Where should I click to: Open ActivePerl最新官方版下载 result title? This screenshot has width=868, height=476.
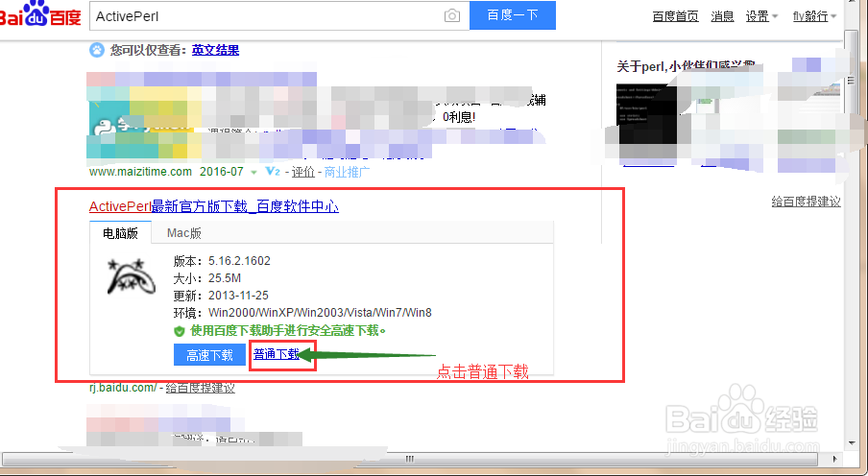[x=214, y=206]
